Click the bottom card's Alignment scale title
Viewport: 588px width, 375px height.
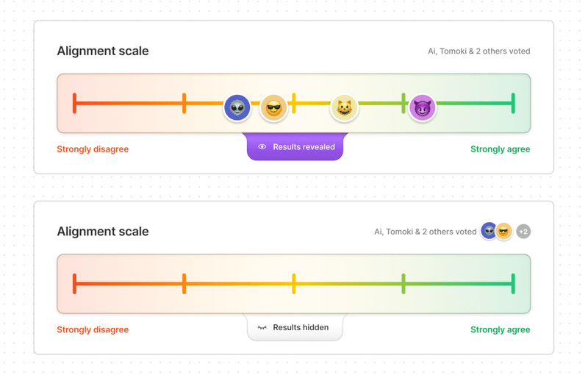click(x=103, y=232)
